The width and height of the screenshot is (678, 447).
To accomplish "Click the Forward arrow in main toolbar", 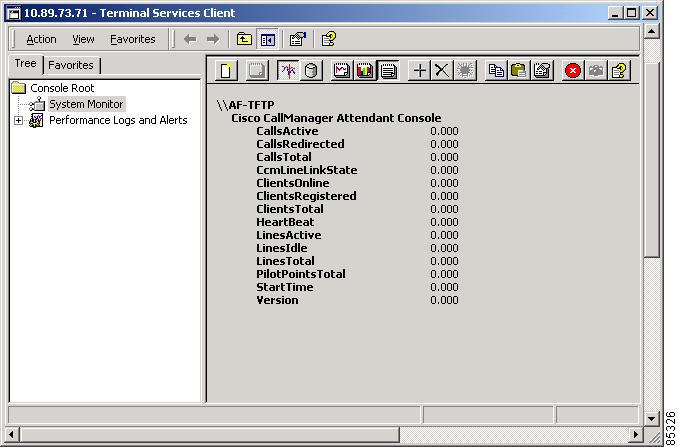I will [213, 39].
